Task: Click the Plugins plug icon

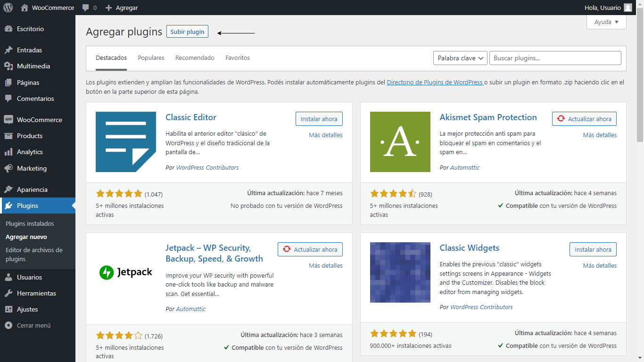Action: point(8,206)
